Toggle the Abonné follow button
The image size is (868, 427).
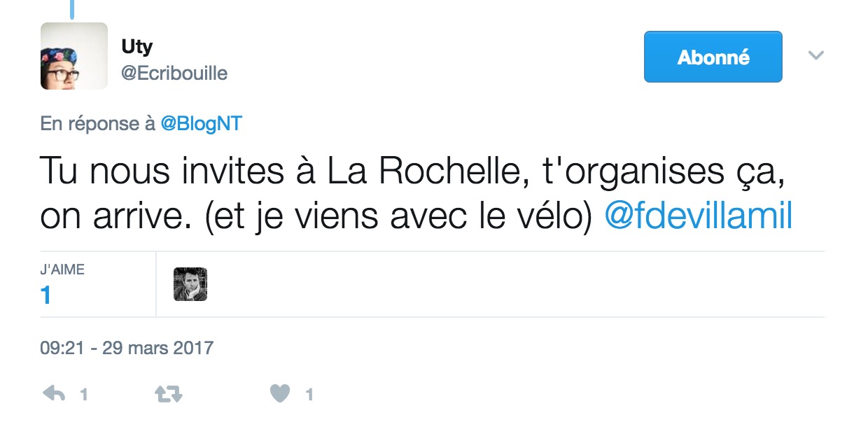pos(713,57)
